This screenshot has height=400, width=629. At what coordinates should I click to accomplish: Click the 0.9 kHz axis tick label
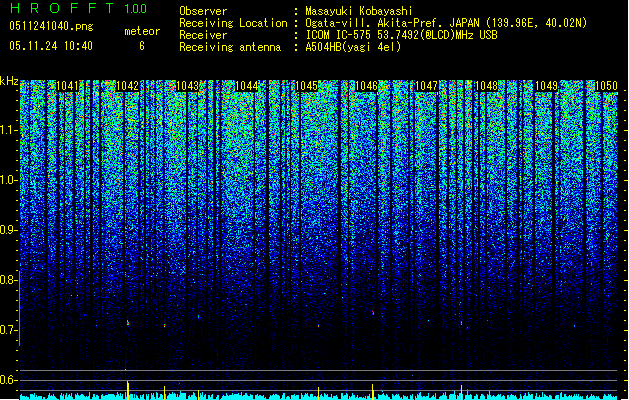click(x=9, y=230)
